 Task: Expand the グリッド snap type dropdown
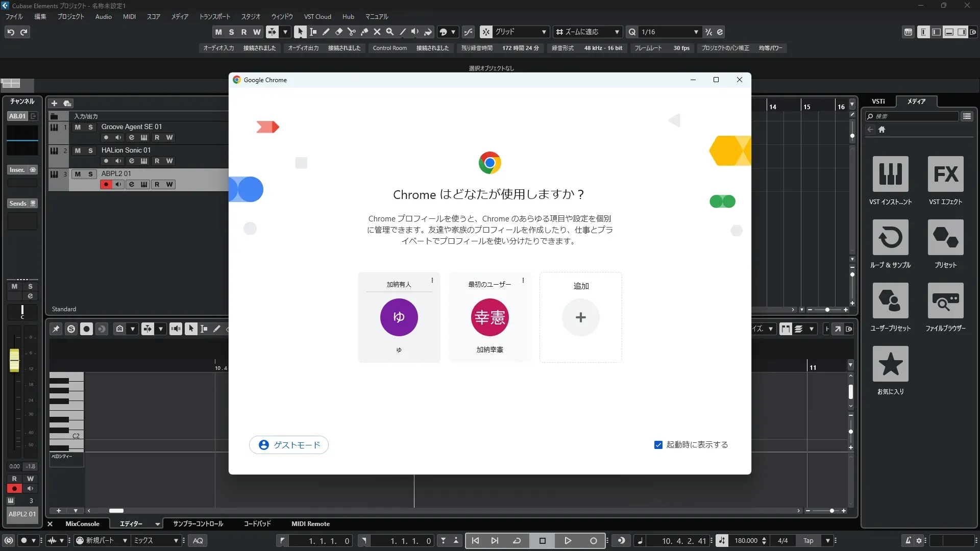tap(544, 32)
